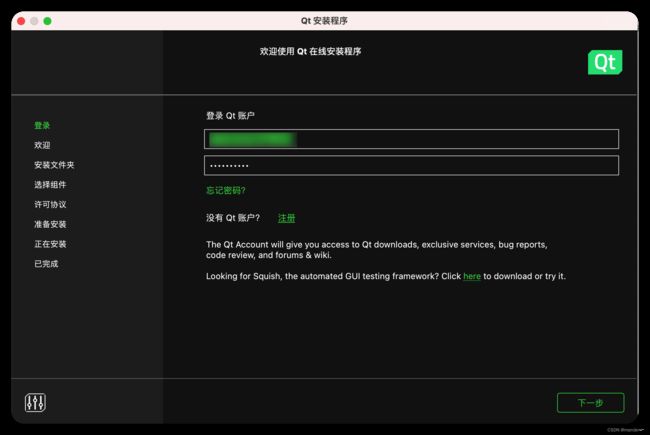The width and height of the screenshot is (650, 435).
Task: Zoom the window with green button
Action: pyautogui.click(x=48, y=21)
